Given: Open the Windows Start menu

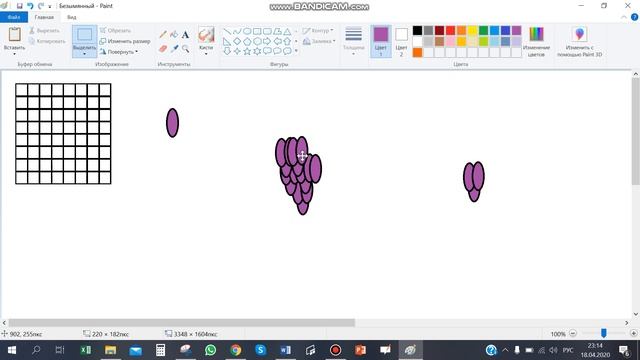Looking at the screenshot, I should (x=12, y=350).
